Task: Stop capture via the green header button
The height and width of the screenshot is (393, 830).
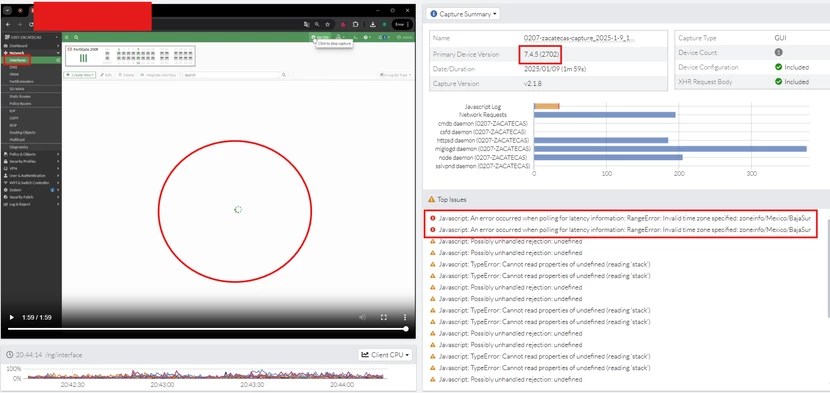Action: 320,37
